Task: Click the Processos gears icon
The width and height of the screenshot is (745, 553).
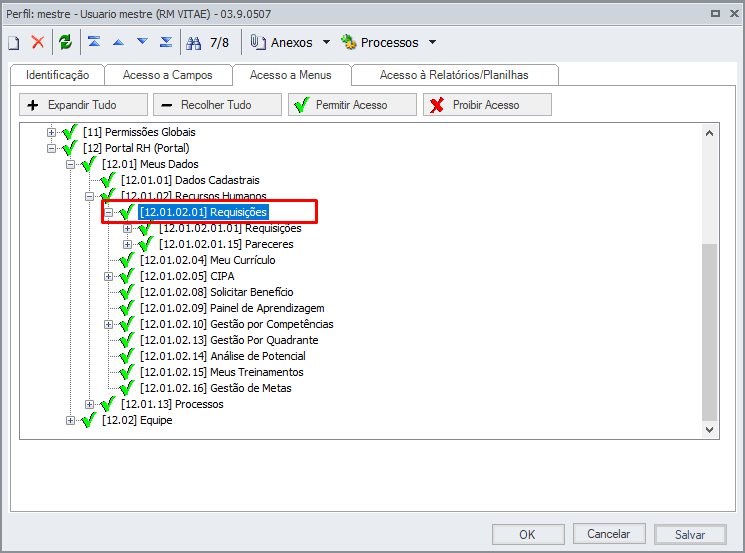Action: (x=348, y=42)
